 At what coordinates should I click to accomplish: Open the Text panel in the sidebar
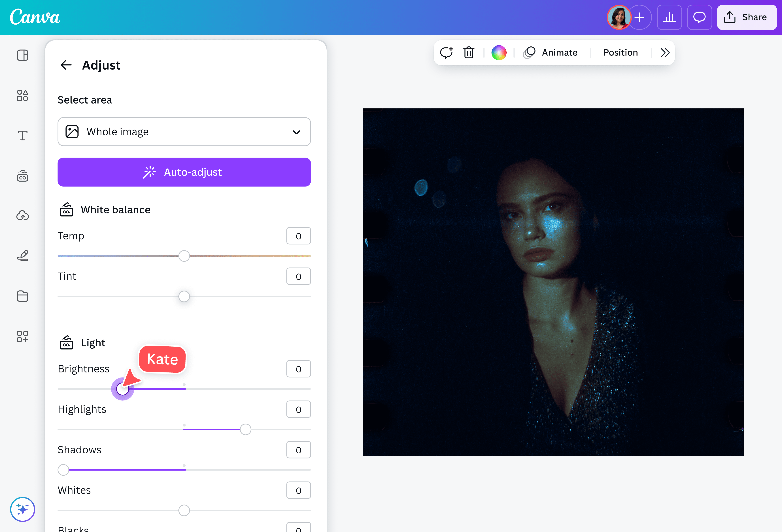click(x=23, y=136)
